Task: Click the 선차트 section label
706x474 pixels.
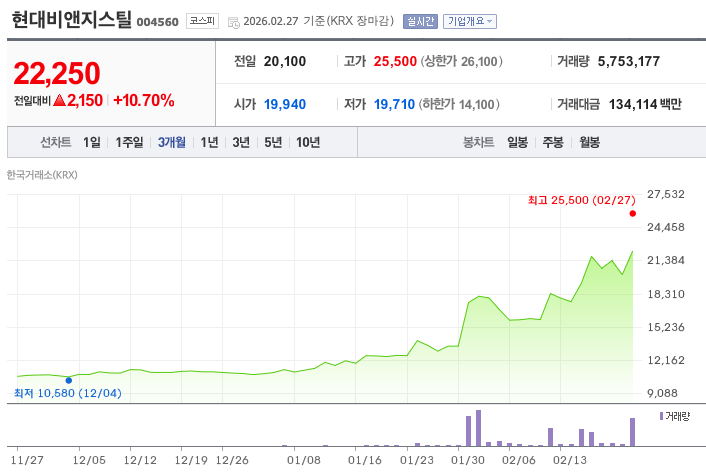Action: 56,142
